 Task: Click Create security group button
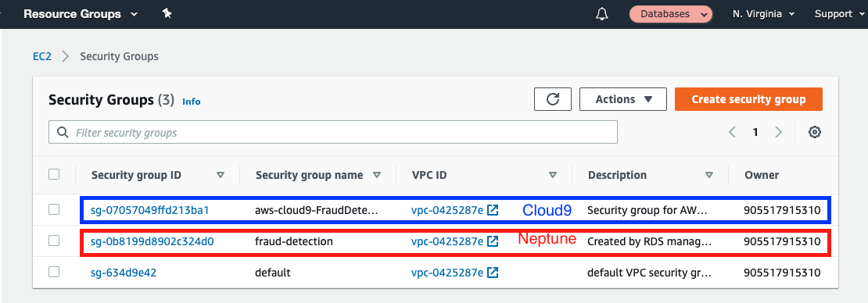point(748,99)
